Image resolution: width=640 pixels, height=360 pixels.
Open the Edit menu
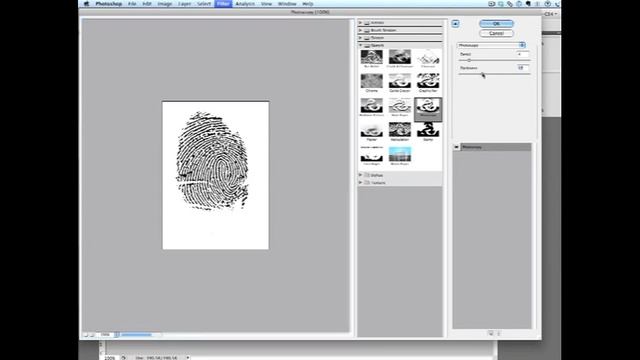point(147,4)
